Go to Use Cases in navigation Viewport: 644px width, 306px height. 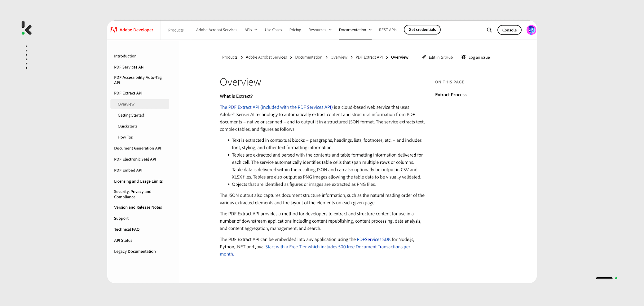[x=273, y=30]
